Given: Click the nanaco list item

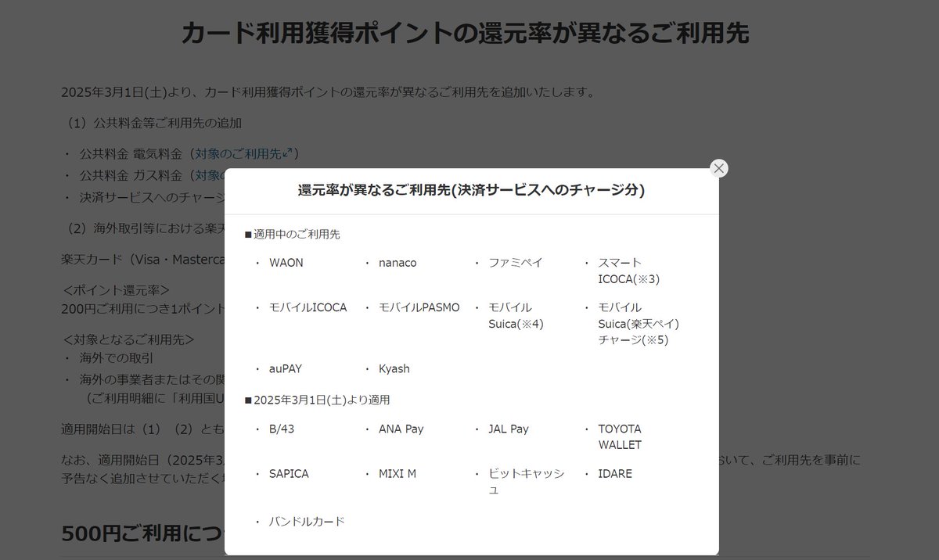Looking at the screenshot, I should click(x=398, y=263).
